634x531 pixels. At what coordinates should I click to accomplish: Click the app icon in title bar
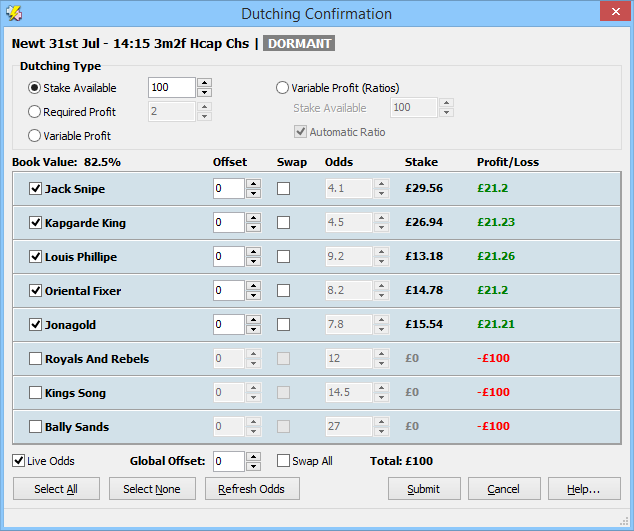coord(13,13)
